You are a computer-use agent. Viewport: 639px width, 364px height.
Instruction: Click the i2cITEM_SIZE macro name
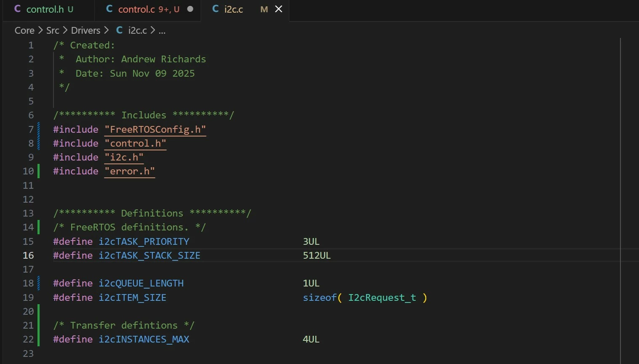pyautogui.click(x=133, y=297)
